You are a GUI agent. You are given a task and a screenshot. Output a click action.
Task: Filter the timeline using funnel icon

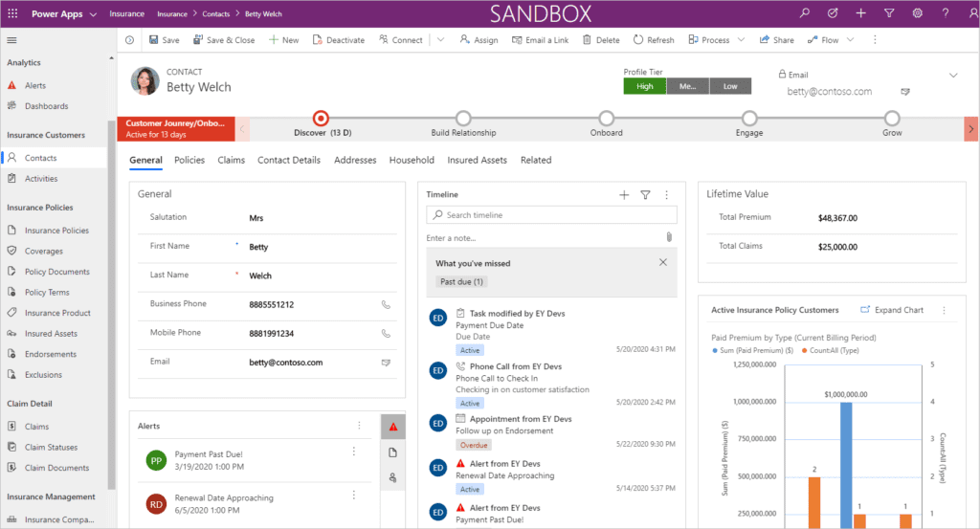645,194
